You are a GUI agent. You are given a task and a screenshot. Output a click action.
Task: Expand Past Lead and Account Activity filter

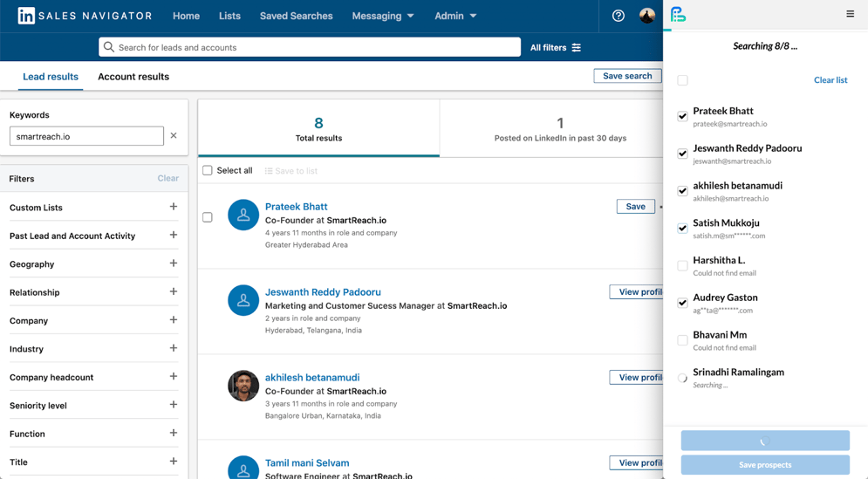coord(174,235)
